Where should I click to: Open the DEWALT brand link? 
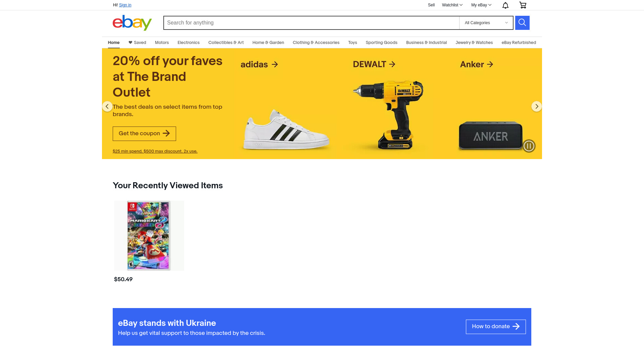pyautogui.click(x=374, y=64)
